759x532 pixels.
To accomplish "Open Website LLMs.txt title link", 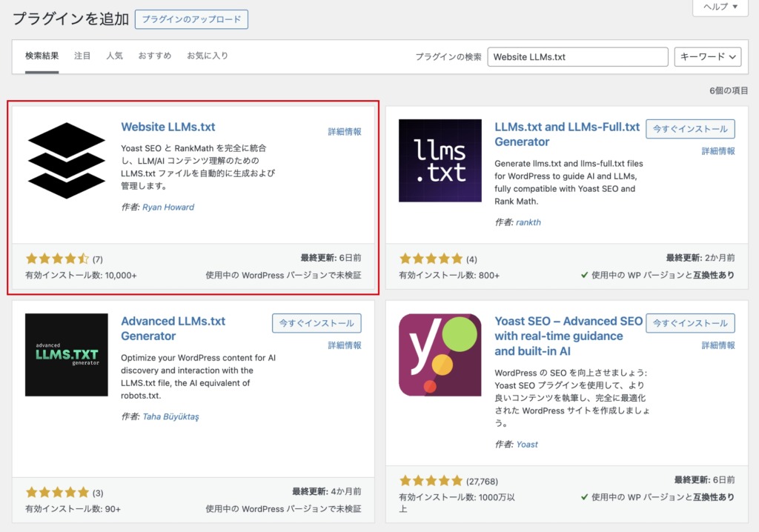I will coord(168,127).
